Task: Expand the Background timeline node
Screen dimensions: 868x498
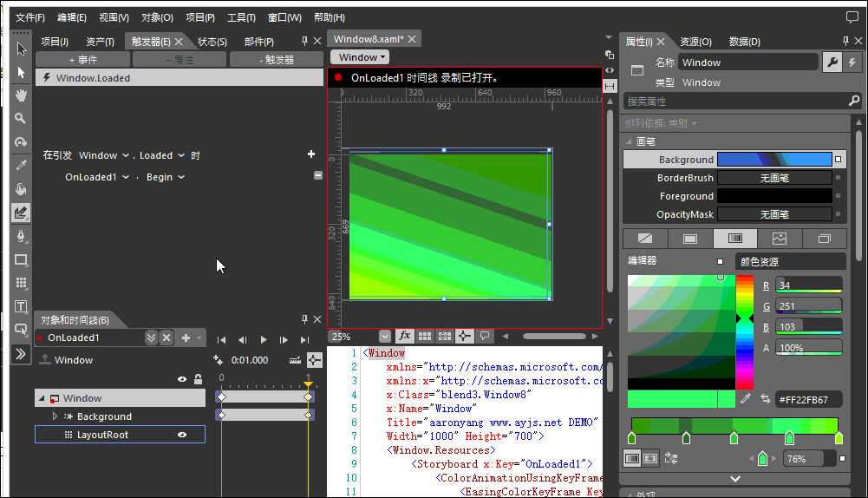Action: [55, 416]
